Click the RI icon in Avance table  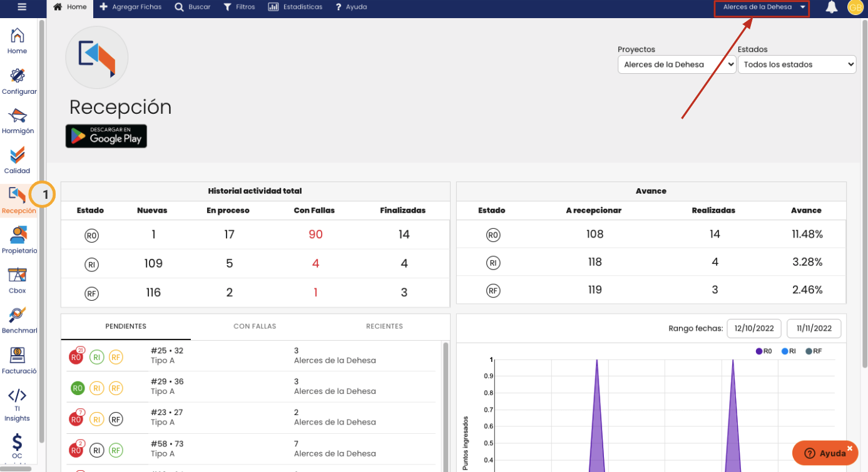click(493, 263)
